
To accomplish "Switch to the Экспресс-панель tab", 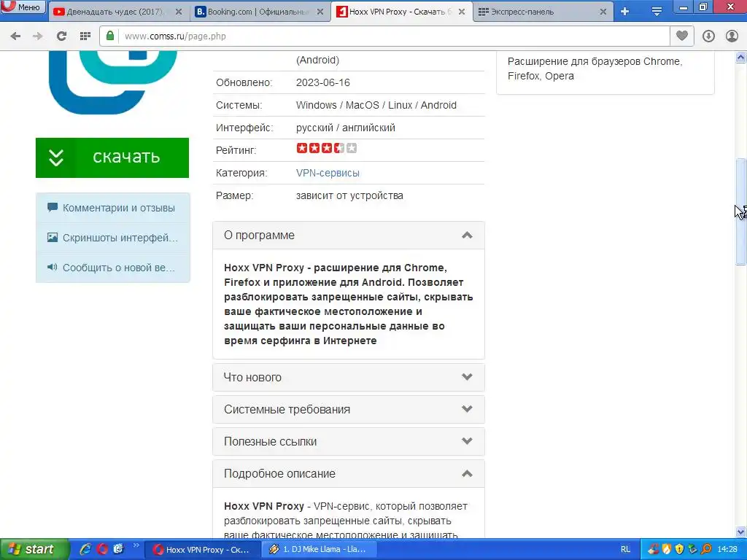I will tap(543, 12).
